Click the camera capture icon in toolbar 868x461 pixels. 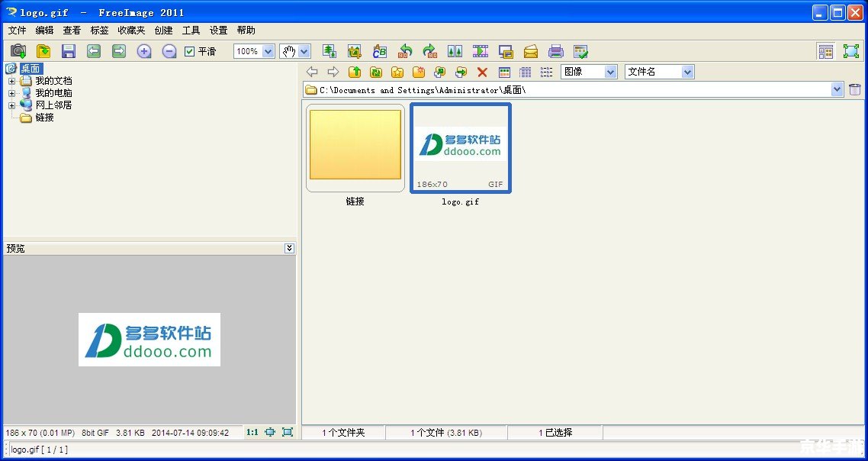[18, 52]
